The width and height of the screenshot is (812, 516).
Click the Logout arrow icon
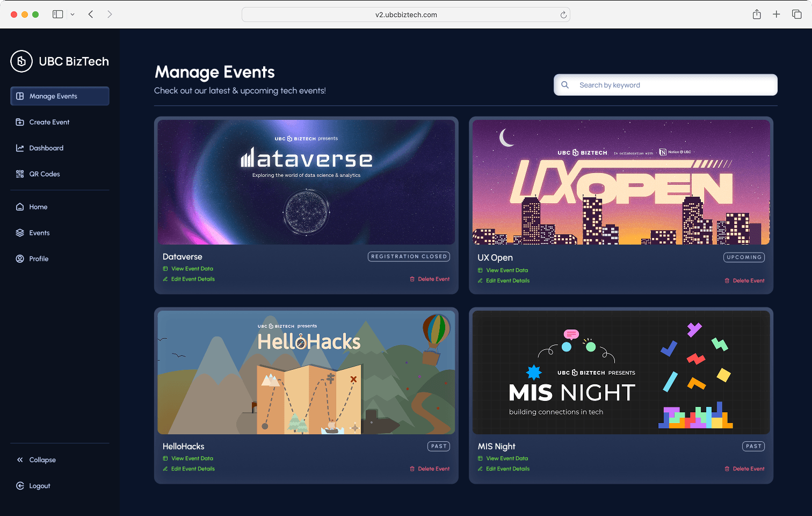click(x=20, y=485)
